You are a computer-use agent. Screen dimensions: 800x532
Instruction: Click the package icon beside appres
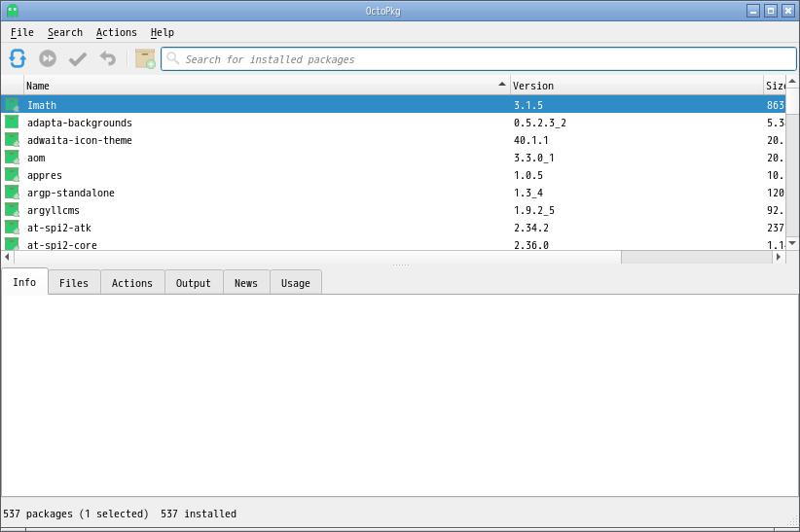pos(12,174)
